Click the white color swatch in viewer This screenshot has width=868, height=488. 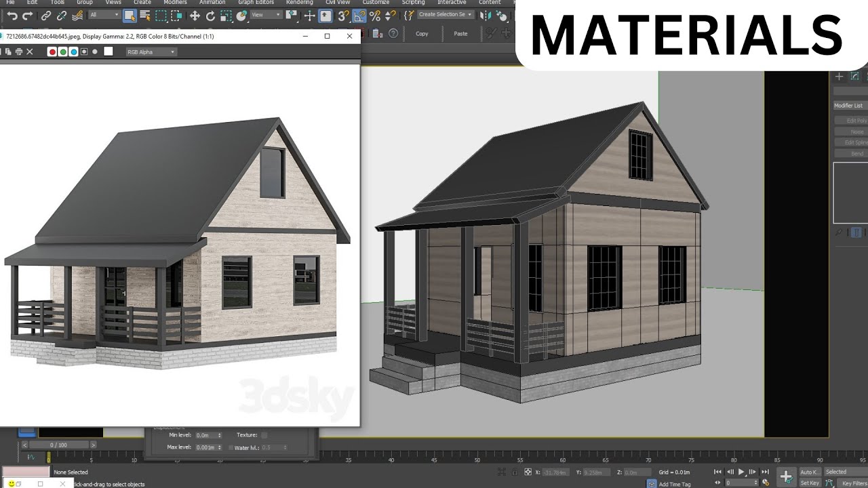pyautogui.click(x=108, y=52)
